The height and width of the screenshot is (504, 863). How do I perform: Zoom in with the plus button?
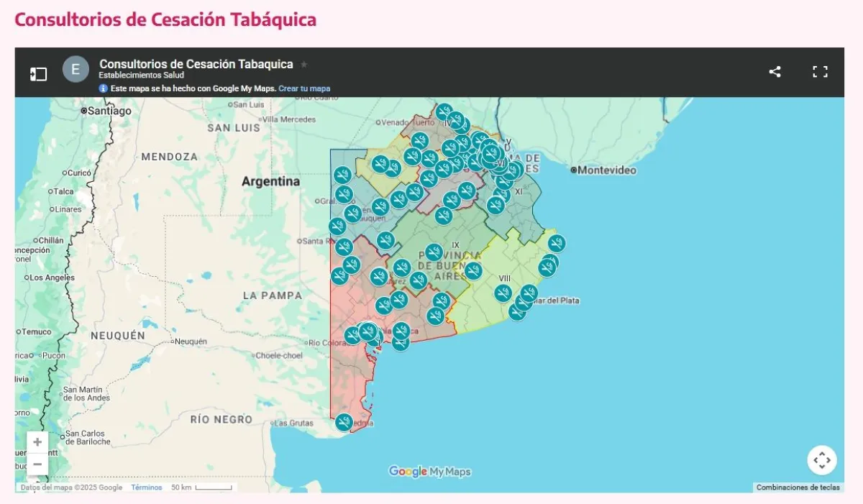click(x=37, y=442)
